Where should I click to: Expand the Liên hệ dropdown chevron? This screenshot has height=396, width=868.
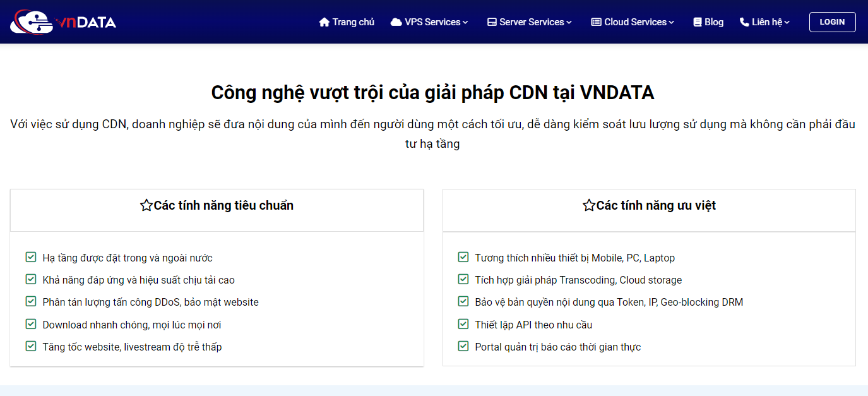point(787,23)
